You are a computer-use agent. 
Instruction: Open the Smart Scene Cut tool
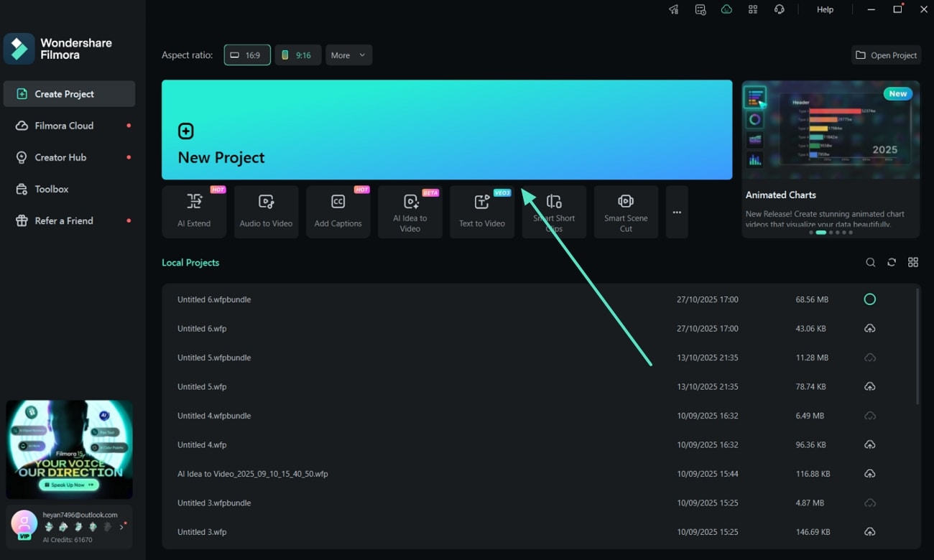[626, 212]
